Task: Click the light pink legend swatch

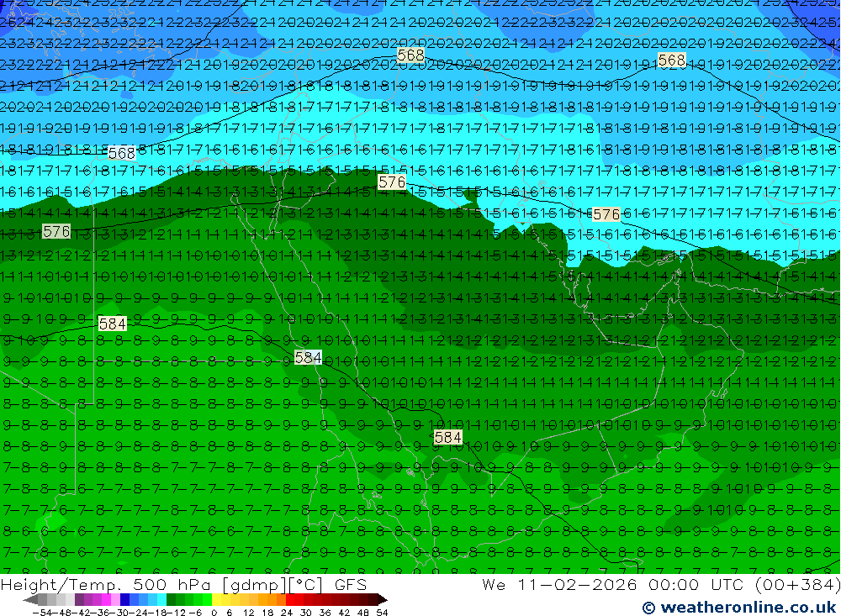Action: point(115,600)
